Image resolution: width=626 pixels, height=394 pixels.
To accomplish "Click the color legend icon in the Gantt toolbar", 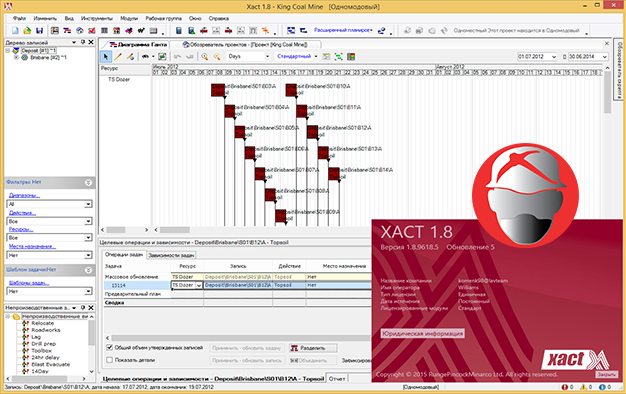I will point(351,57).
